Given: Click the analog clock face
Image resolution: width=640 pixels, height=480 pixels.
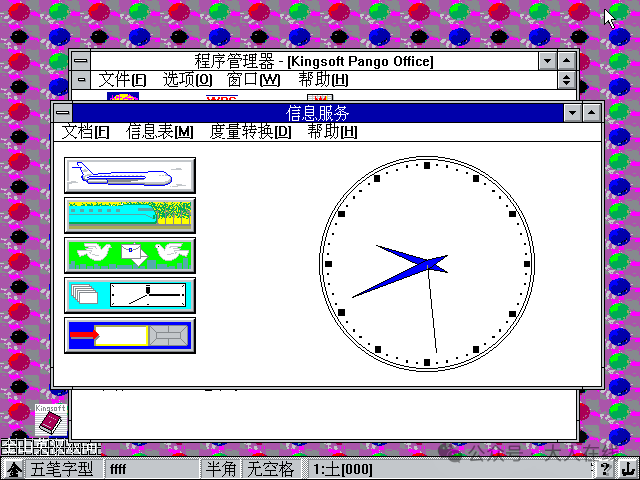Looking at the screenshot, I should point(427,264).
